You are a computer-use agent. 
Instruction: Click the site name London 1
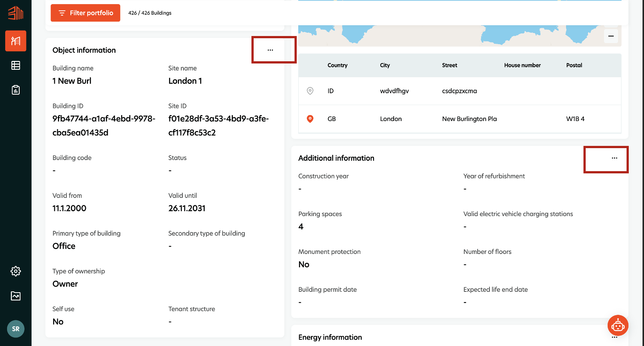185,81
